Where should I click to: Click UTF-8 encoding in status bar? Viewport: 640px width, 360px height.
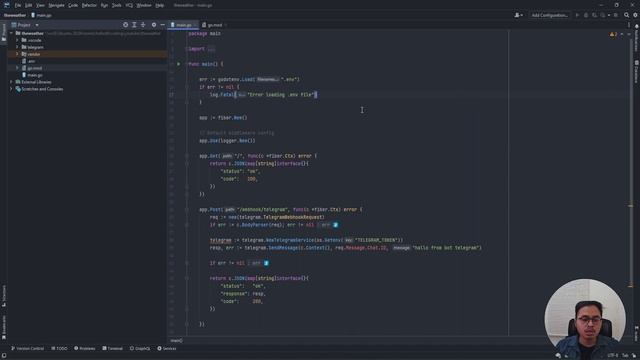pos(612,356)
